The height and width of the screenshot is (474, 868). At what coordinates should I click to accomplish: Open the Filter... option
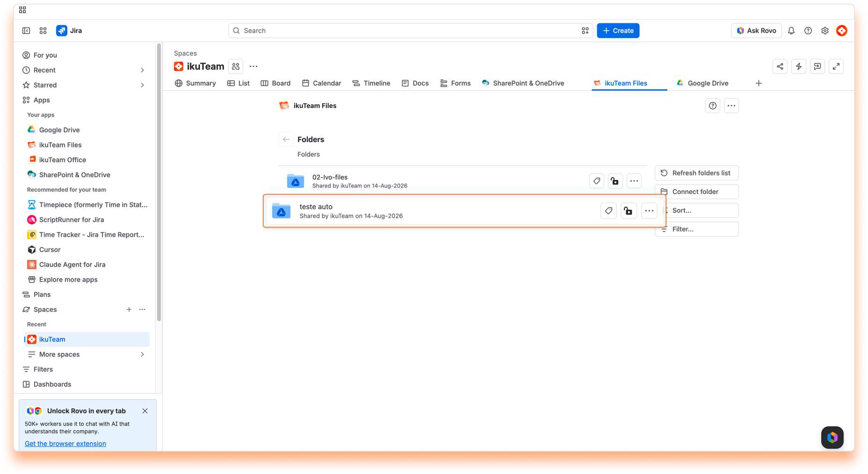tap(696, 229)
